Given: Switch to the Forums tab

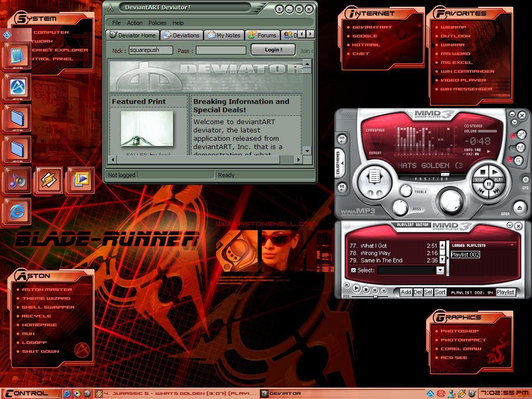Looking at the screenshot, I should (x=262, y=35).
